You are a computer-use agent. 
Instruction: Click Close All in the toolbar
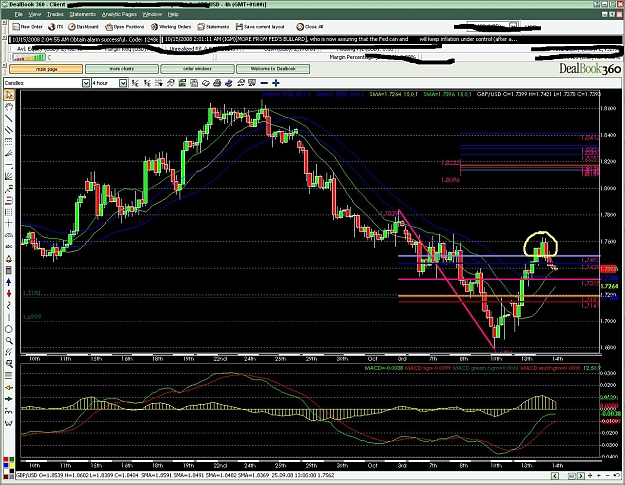coord(310,27)
